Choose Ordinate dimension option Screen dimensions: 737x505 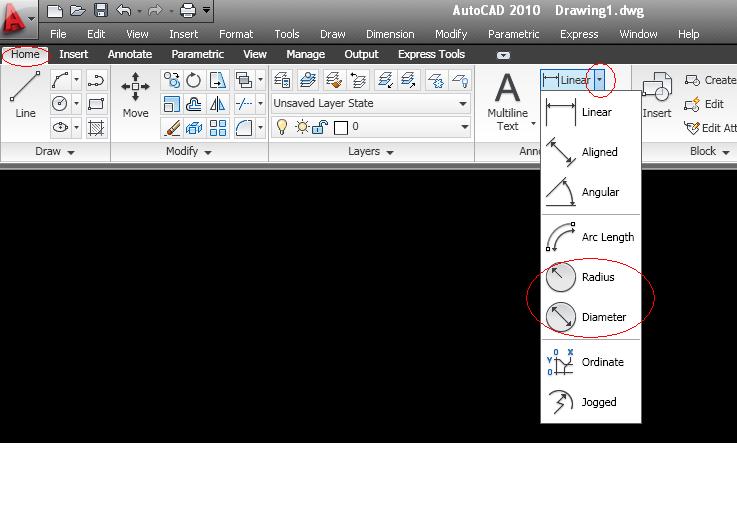591,362
